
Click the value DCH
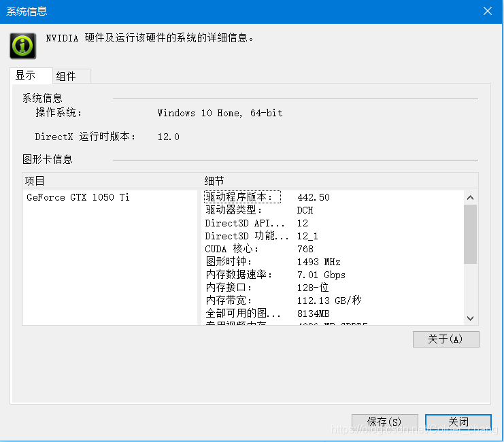click(x=305, y=210)
